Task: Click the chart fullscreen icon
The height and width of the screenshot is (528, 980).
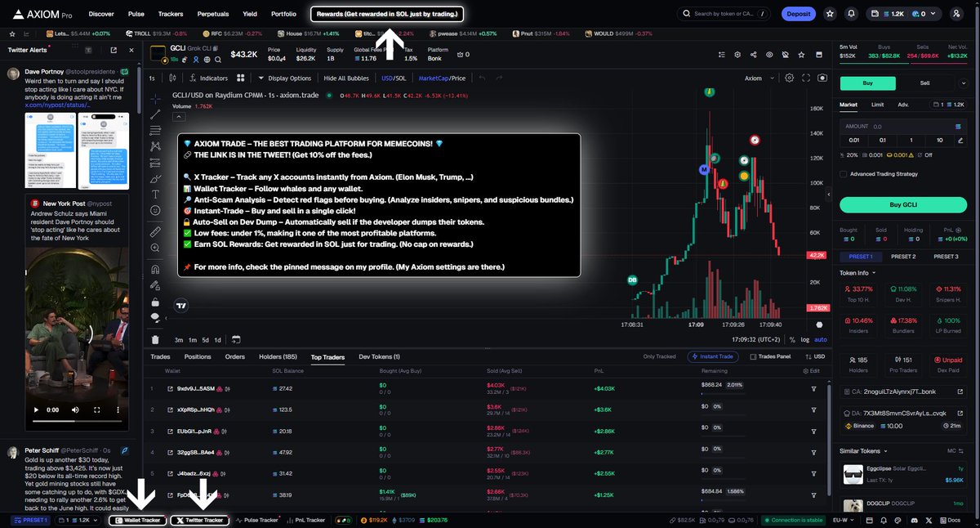Action: tap(805, 78)
